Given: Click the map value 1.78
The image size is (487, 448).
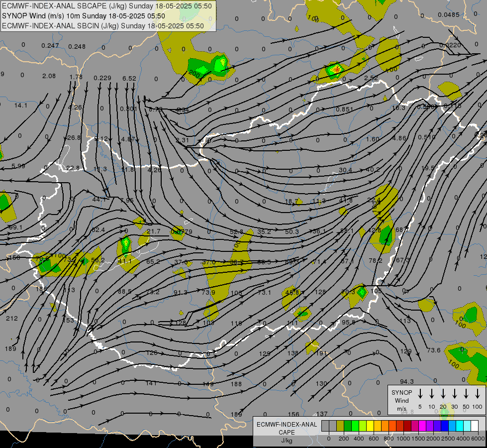Looking at the screenshot, I should [x=76, y=77].
